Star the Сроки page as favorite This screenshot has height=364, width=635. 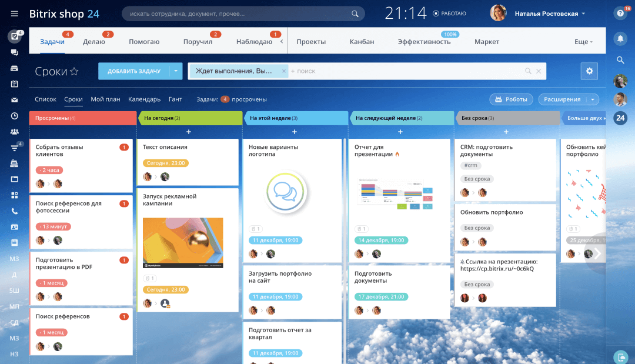[74, 71]
